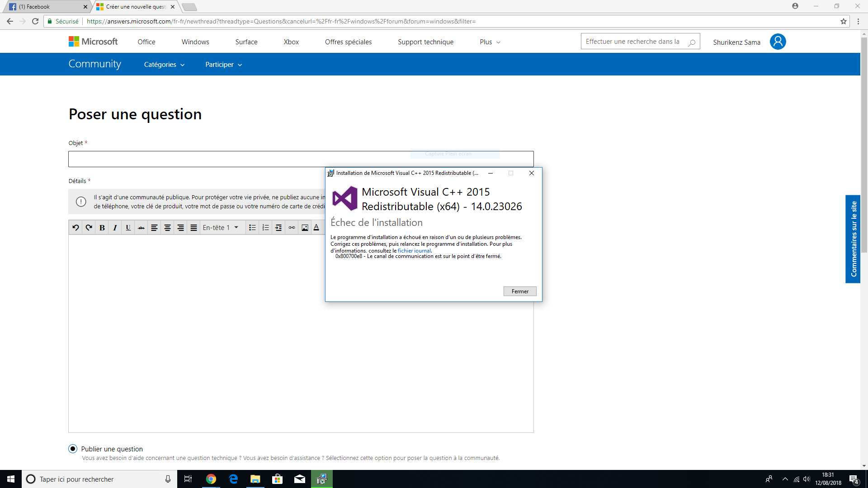Open Microsoft Store from the taskbar
This screenshot has width=868, height=488.
[x=277, y=479]
